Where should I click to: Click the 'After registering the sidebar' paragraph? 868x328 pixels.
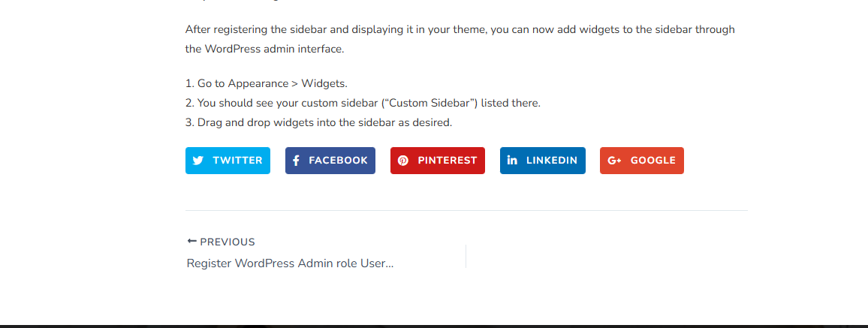(460, 39)
